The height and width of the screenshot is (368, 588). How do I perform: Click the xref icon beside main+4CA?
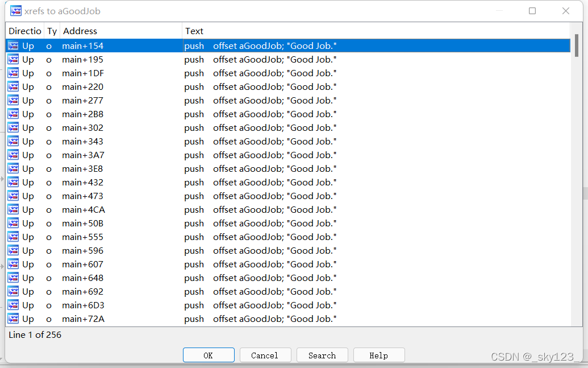pyautogui.click(x=13, y=209)
